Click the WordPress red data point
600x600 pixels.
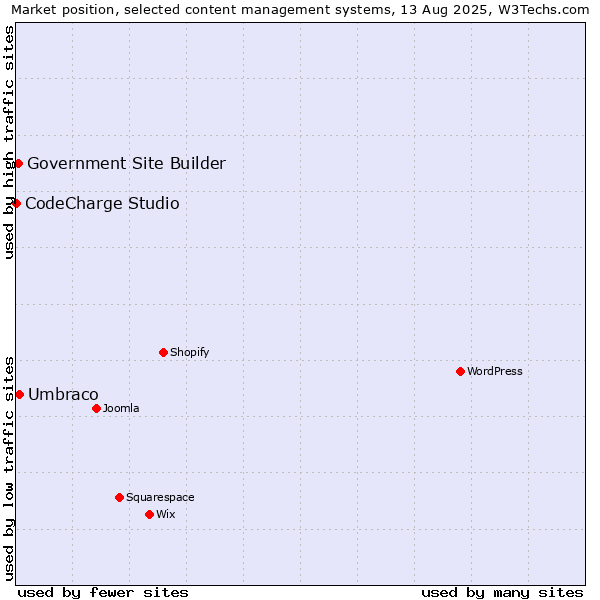(x=460, y=372)
